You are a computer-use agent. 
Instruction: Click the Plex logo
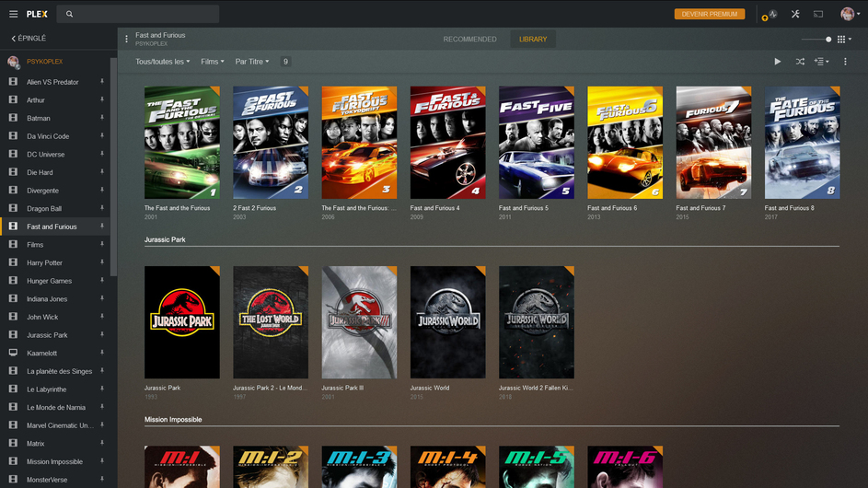point(37,14)
